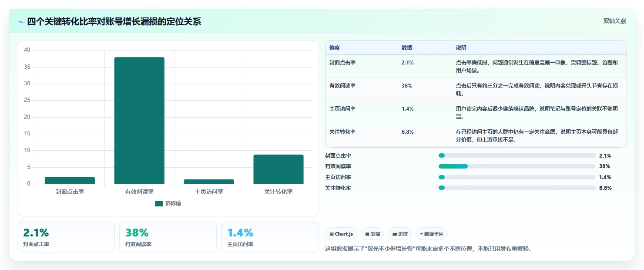The width and height of the screenshot is (644, 270).
Task: Select the 数据卡片 tag chip
Action: click(x=432, y=234)
